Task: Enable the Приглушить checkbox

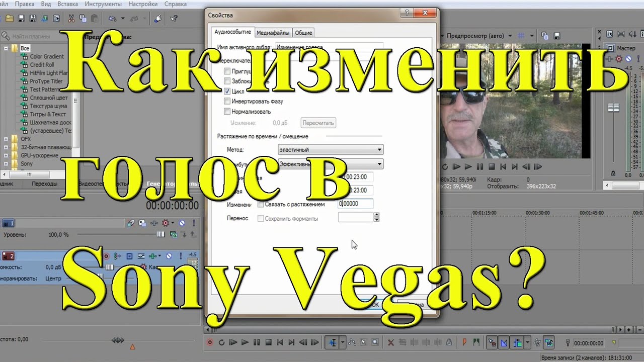Action: (227, 71)
